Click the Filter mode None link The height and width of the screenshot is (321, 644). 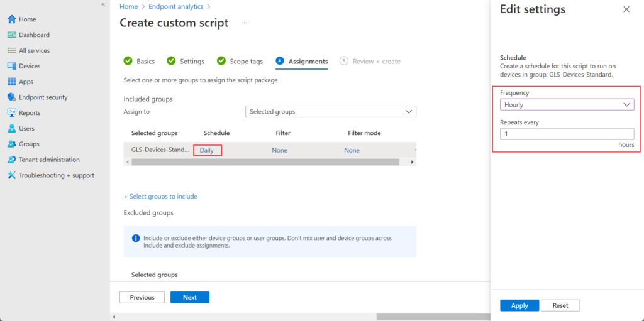pyautogui.click(x=352, y=150)
